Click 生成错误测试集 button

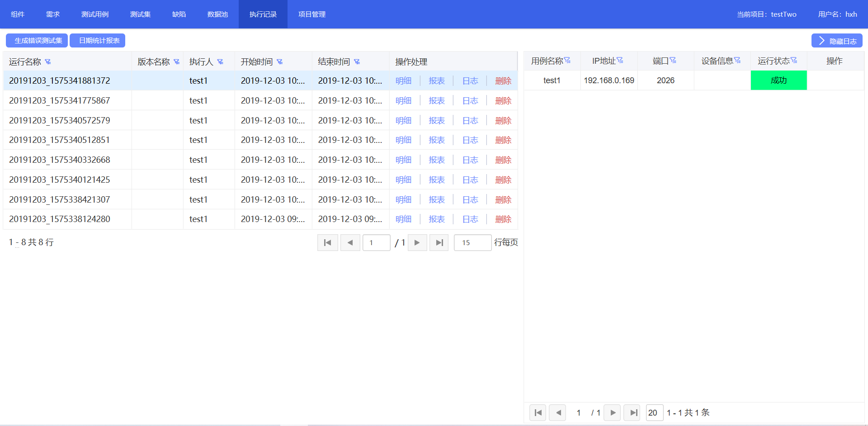pos(37,41)
